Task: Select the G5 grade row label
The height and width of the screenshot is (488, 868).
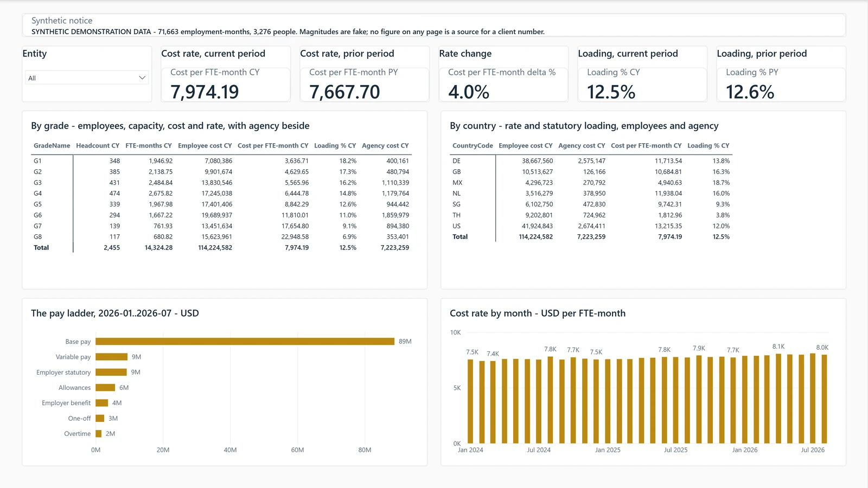Action: pos(37,204)
